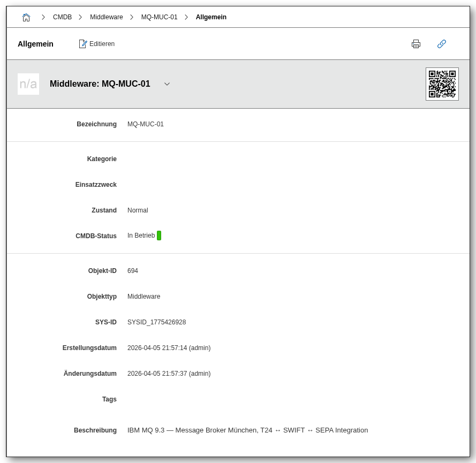Viewport: 476px width, 463px height.
Task: Click the chevron following MQ-MUC-01 breadcrumb
Action: [x=186, y=17]
